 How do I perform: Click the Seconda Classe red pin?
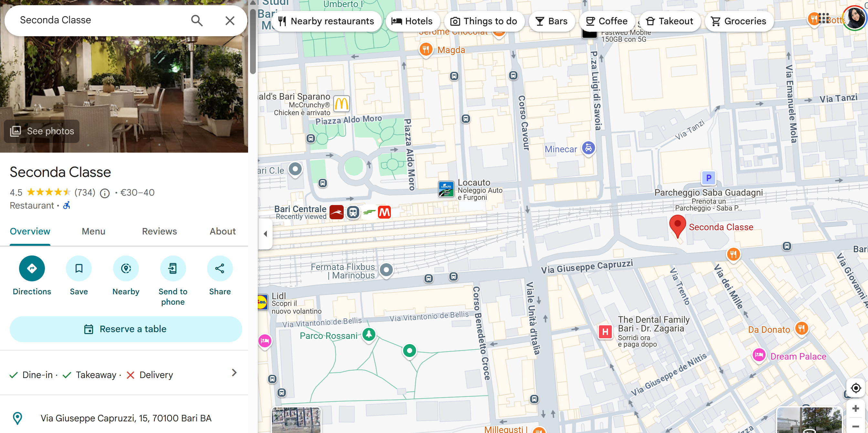coord(677,226)
